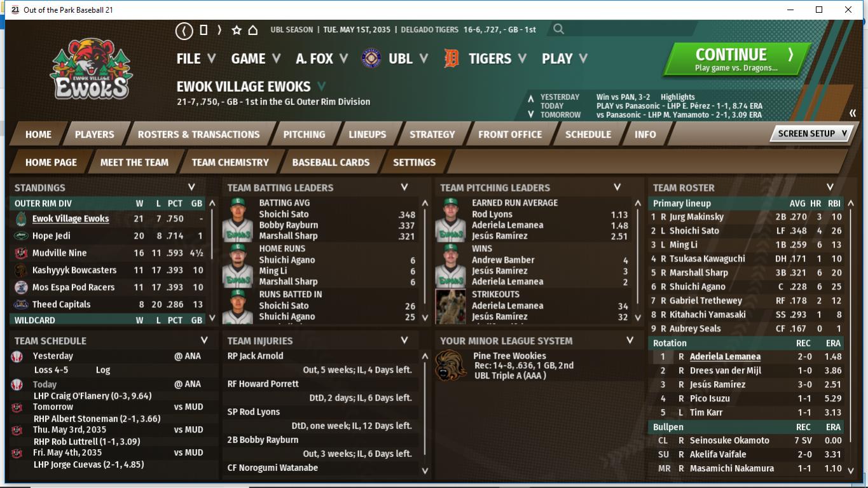
Task: Click the Tigers team logo icon
Action: 451,59
